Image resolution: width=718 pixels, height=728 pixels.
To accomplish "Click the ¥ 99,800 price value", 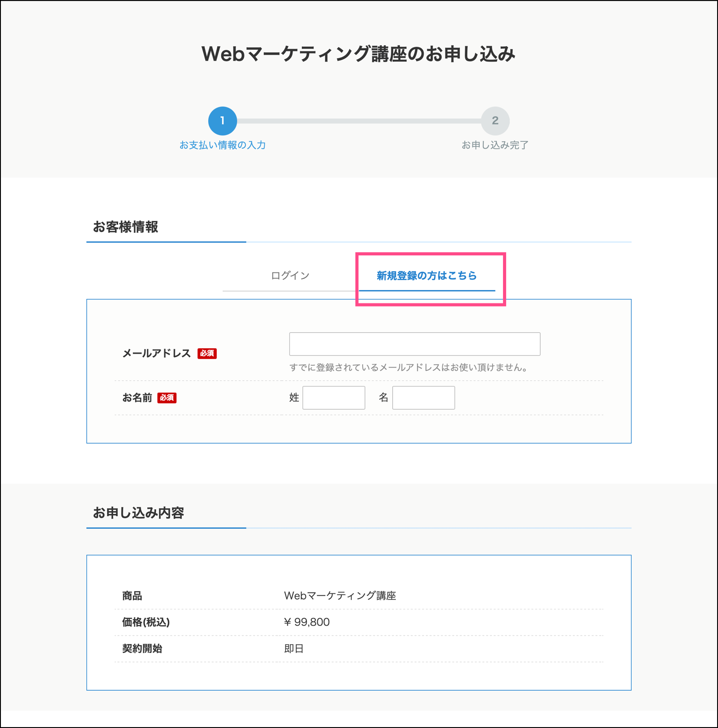I will (307, 622).
